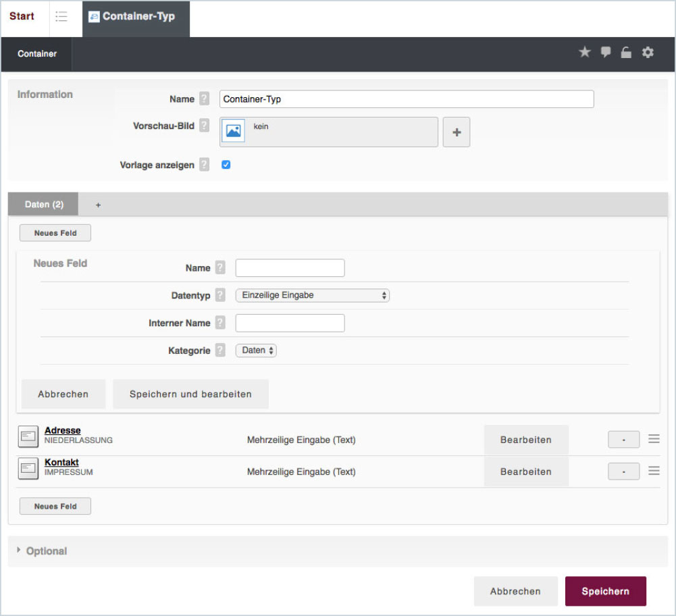Viewport: 676px width, 616px height.
Task: Click Abbrechen in the Neues Feld form
Action: [63, 394]
